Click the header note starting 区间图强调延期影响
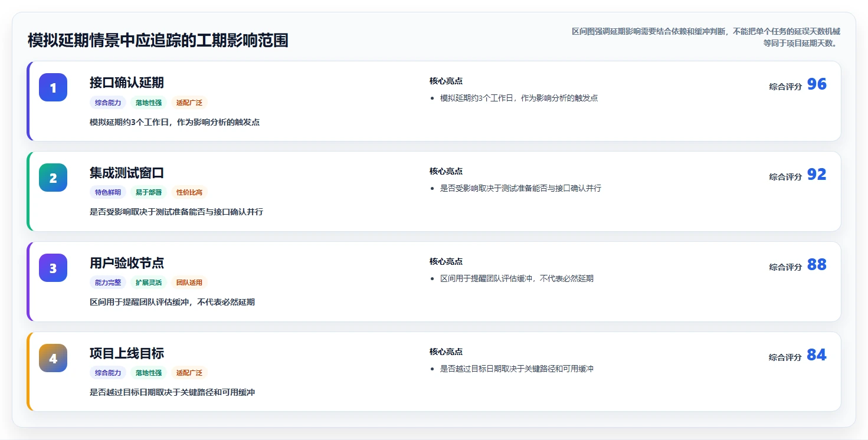The image size is (868, 440). point(706,37)
